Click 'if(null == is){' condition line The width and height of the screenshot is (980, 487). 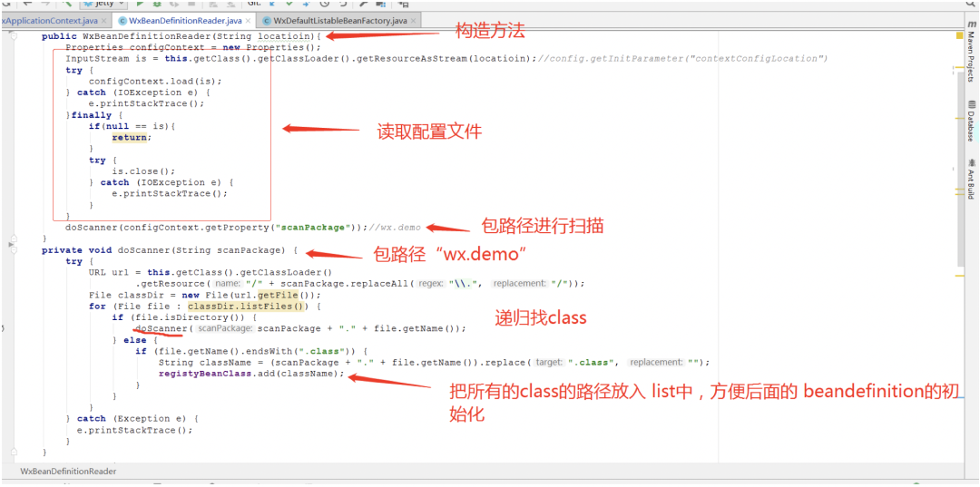pos(132,126)
